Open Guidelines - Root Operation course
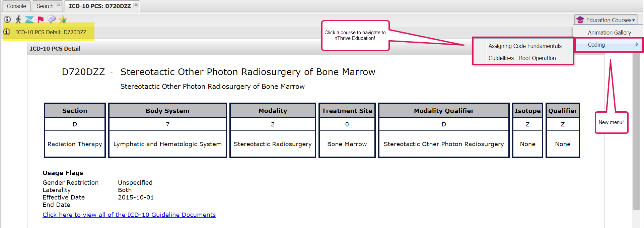Image resolution: width=644 pixels, height=228 pixels. pos(522,58)
